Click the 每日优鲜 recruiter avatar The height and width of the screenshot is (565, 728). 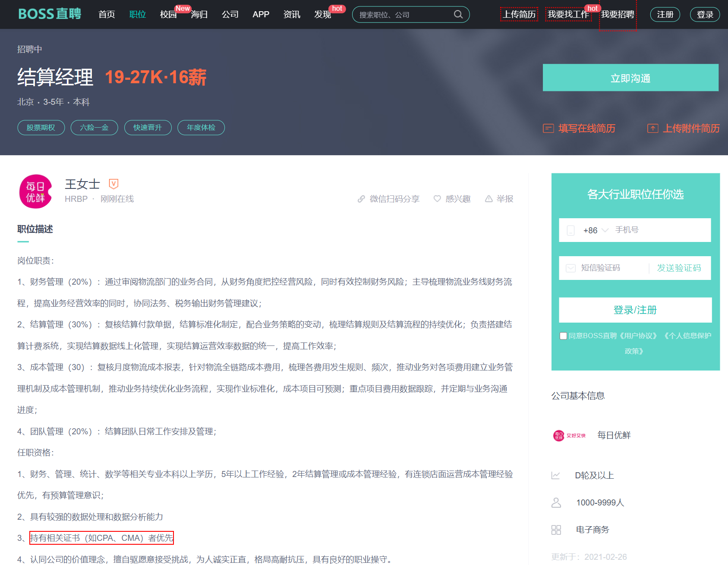[35, 191]
